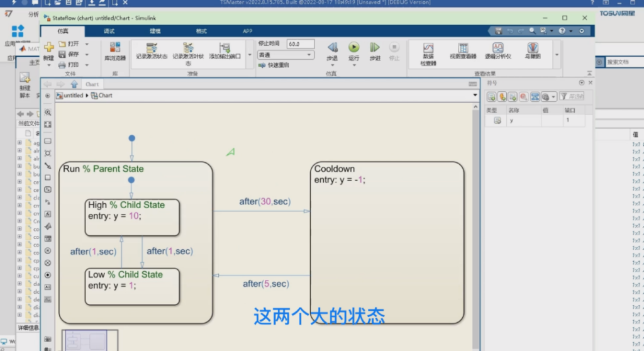Switch to the 建模 modeling ribbon tab
The width and height of the screenshot is (644, 351).
(x=155, y=31)
